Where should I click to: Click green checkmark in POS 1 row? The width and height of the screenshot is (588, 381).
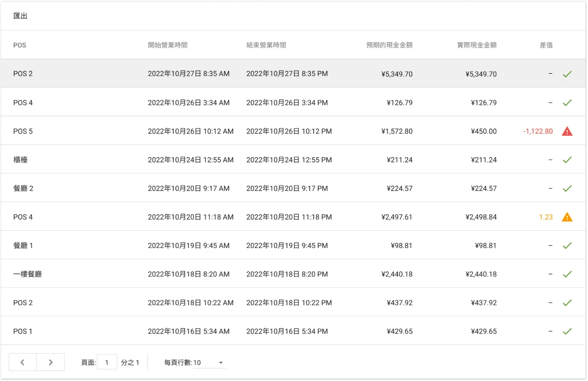(567, 331)
